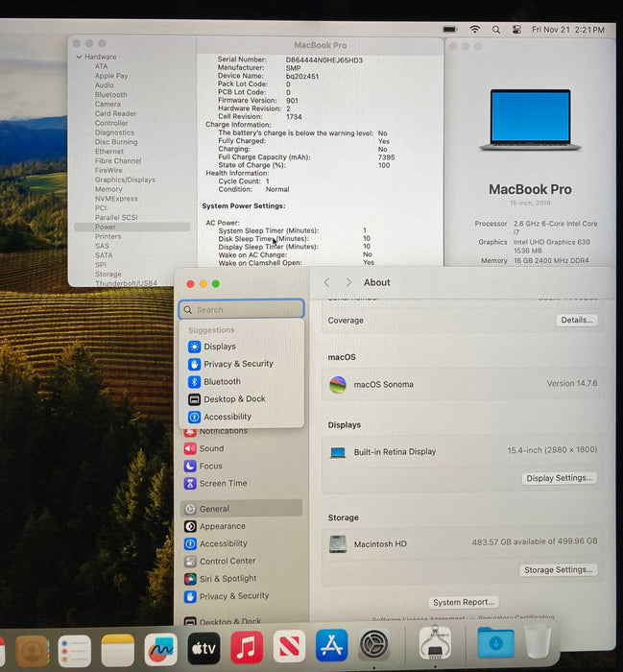Select Power in System Information sidebar
This screenshot has height=672, width=623.
[x=132, y=227]
